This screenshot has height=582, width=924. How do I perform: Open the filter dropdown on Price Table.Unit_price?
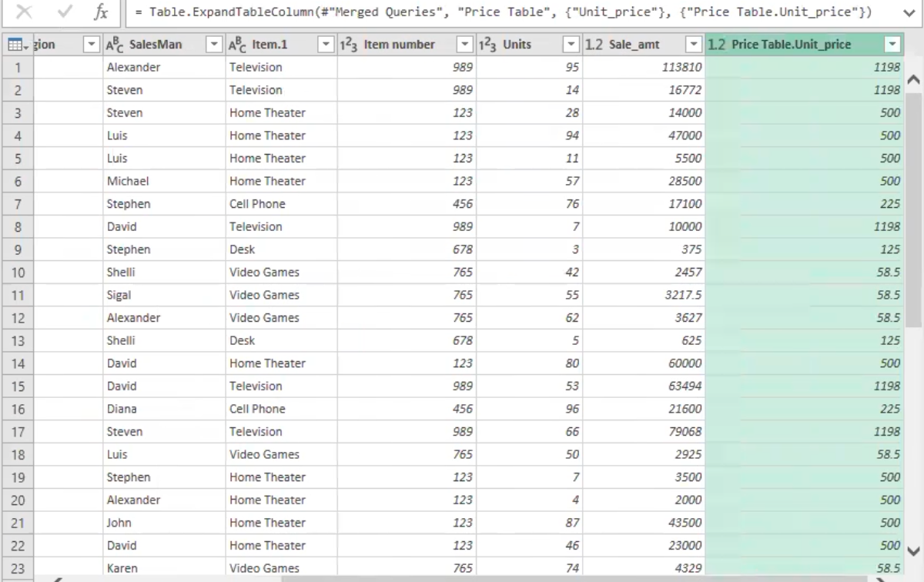pyautogui.click(x=892, y=44)
